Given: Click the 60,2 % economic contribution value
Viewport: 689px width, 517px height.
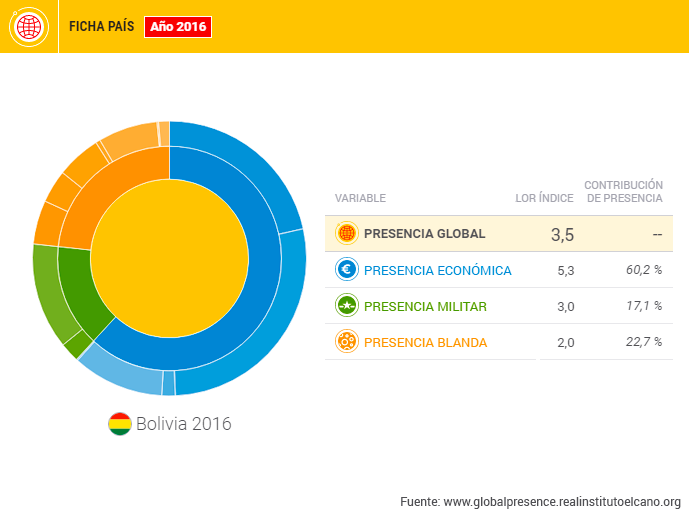Looking at the screenshot, I should [x=644, y=270].
